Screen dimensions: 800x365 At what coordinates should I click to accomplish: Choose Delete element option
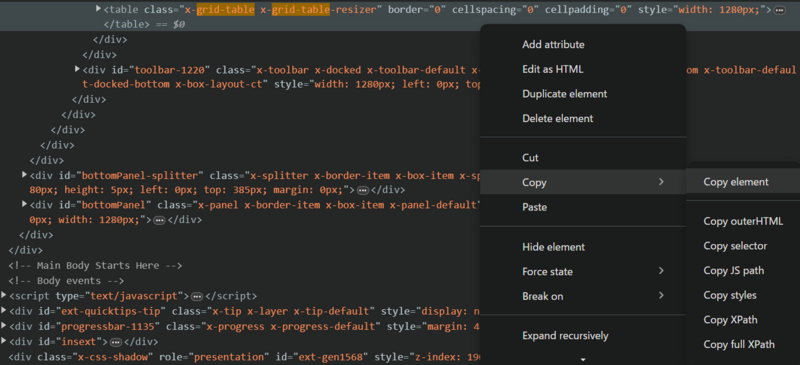click(x=558, y=118)
